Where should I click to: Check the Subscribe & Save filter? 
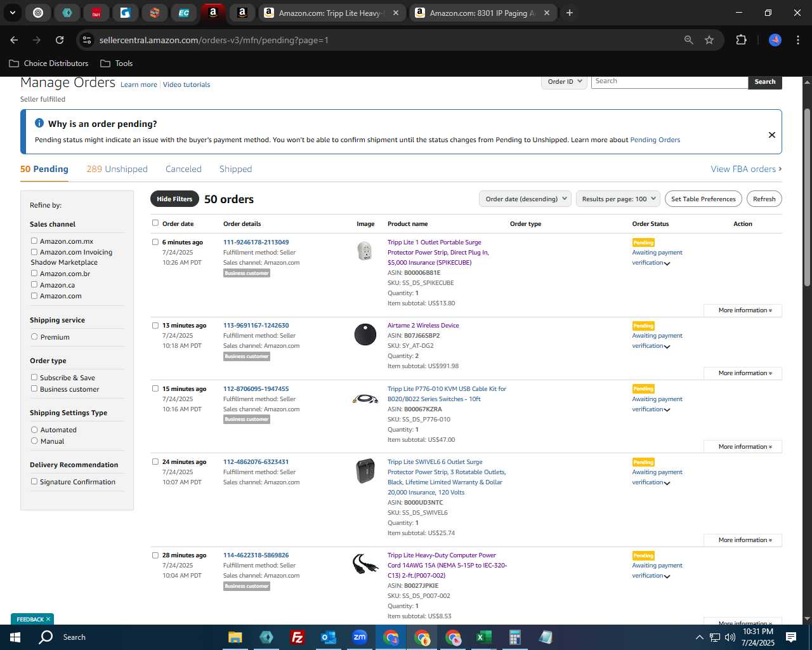pyautogui.click(x=34, y=377)
